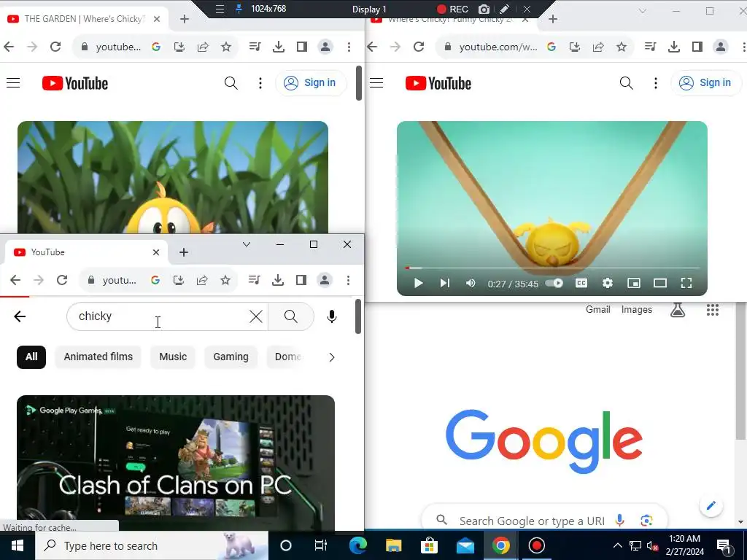Open Clash of Clans on PC ad thumbnail

click(176, 463)
